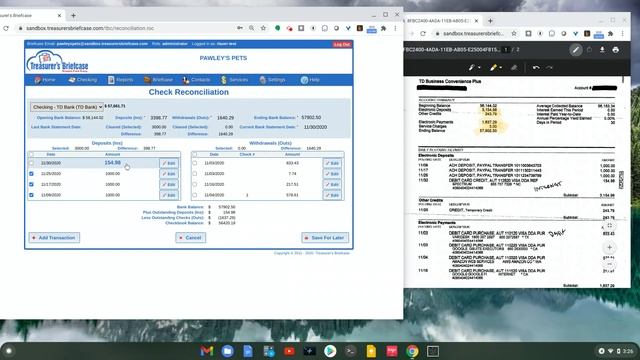640x360 pixels.
Task: Edit the 11/25/2020 deposit row
Action: click(169, 174)
